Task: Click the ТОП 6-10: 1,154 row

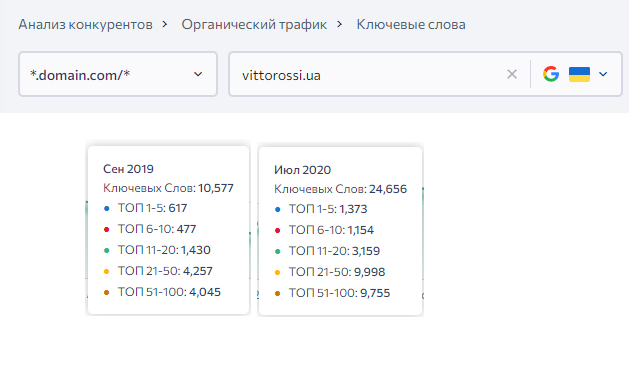Action: coord(324,230)
